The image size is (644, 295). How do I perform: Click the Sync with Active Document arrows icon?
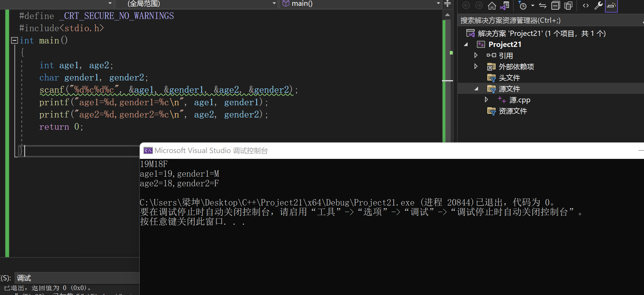(543, 6)
